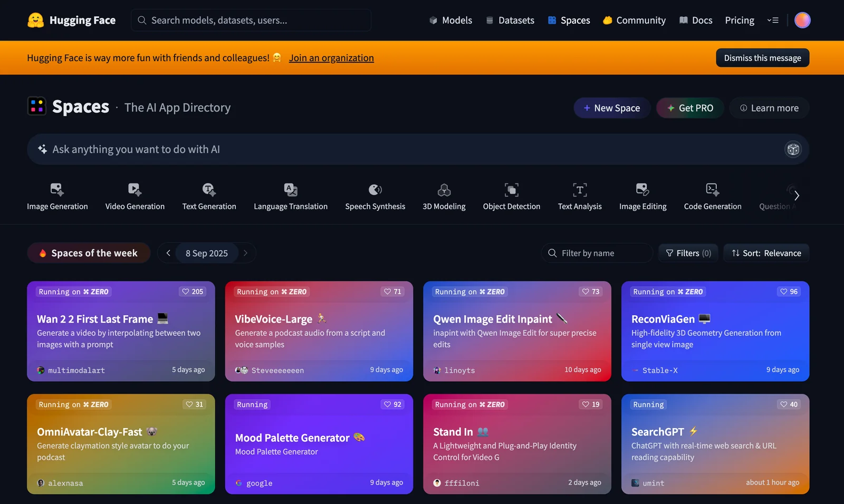Open the SearchGPT space card

(715, 444)
